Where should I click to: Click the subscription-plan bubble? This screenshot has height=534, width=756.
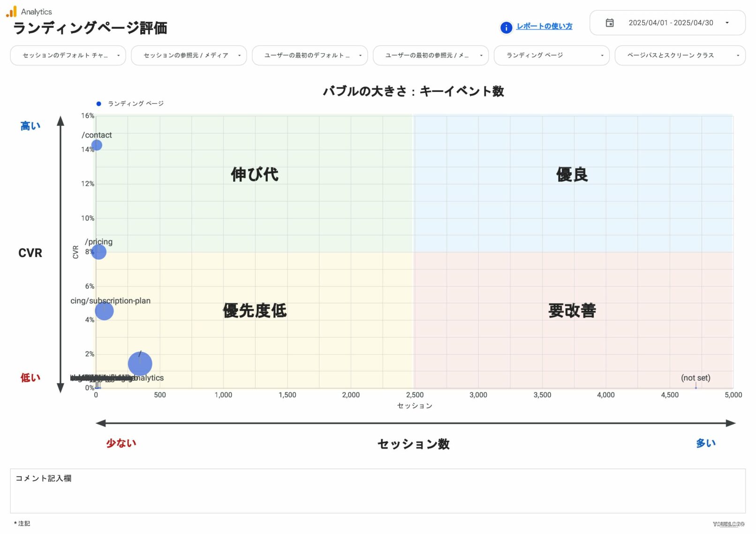pyautogui.click(x=105, y=311)
